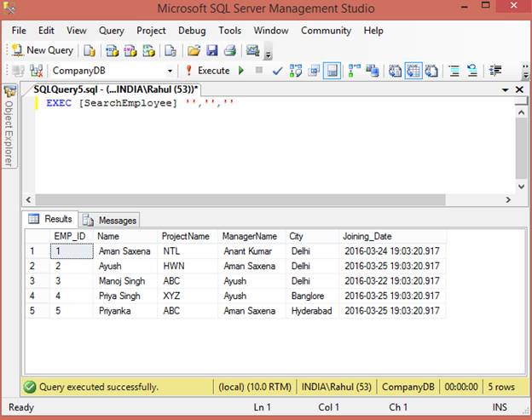Screen dimensions: 532x420
Task: Expand the active files dropdown arrow
Action: pyautogui.click(x=506, y=89)
